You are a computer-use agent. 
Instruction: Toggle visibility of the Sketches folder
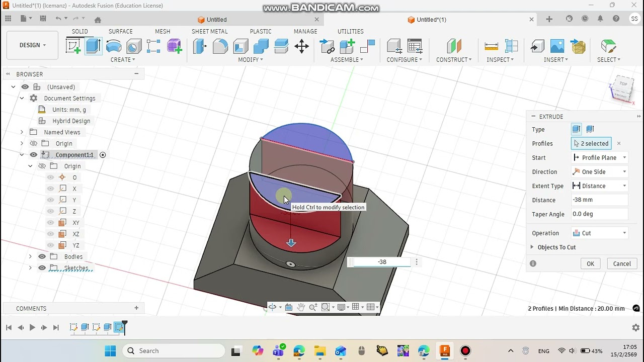click(42, 268)
